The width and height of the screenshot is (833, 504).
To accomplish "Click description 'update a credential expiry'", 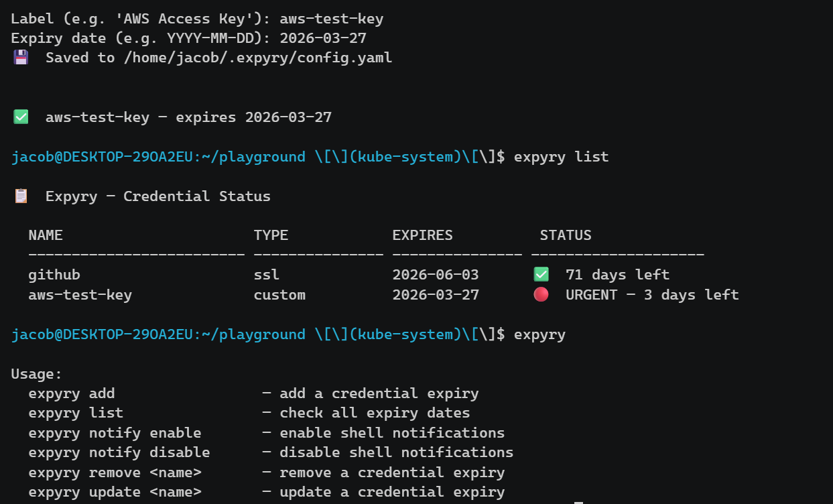I will point(392,492).
